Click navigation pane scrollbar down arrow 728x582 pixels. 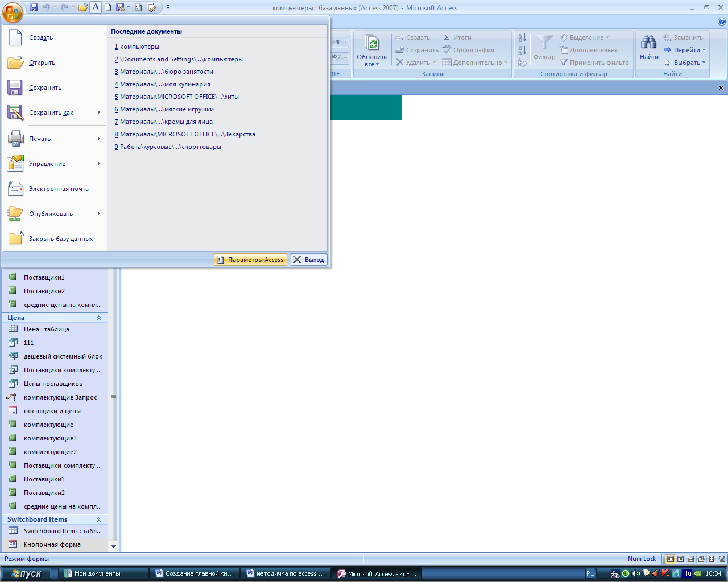pyautogui.click(x=113, y=546)
